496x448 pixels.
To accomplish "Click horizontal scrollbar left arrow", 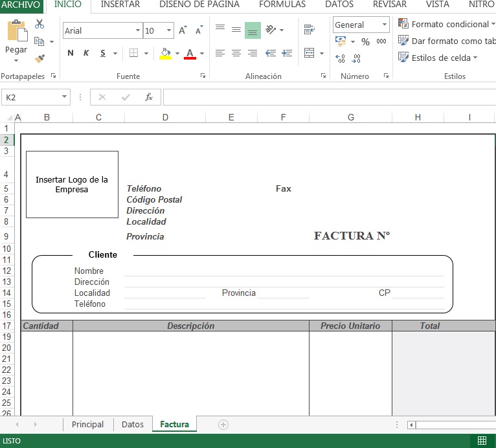I will pos(411,425).
